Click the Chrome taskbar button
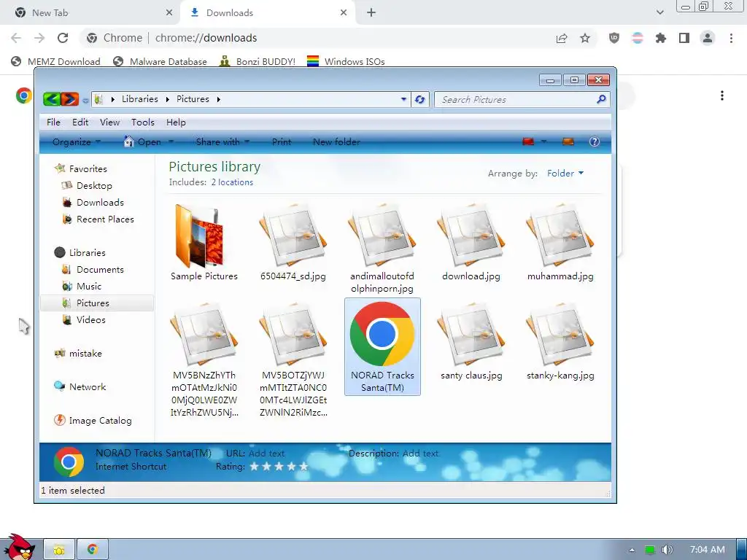 93,550
